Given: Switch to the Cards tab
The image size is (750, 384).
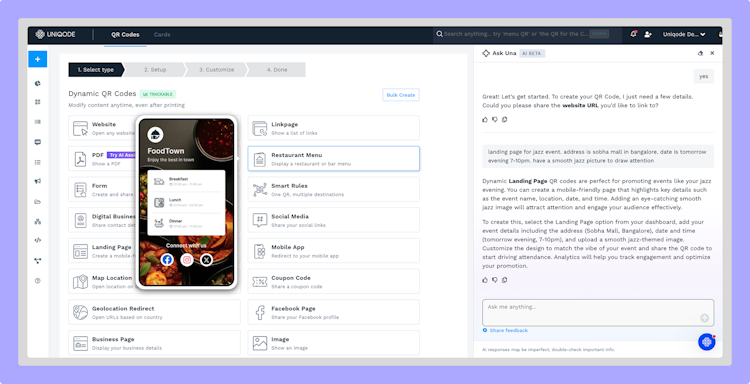Looking at the screenshot, I should click(162, 34).
